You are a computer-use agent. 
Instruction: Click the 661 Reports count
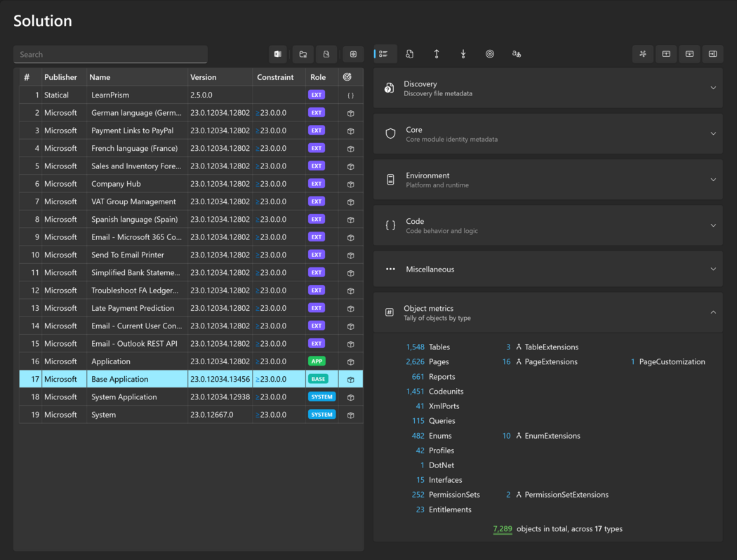click(418, 377)
